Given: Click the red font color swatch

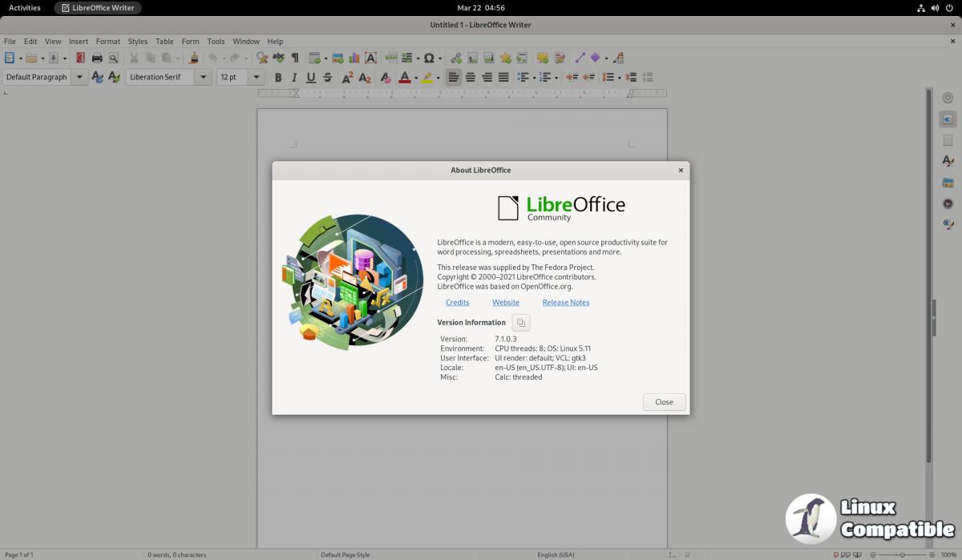Looking at the screenshot, I should (404, 78).
